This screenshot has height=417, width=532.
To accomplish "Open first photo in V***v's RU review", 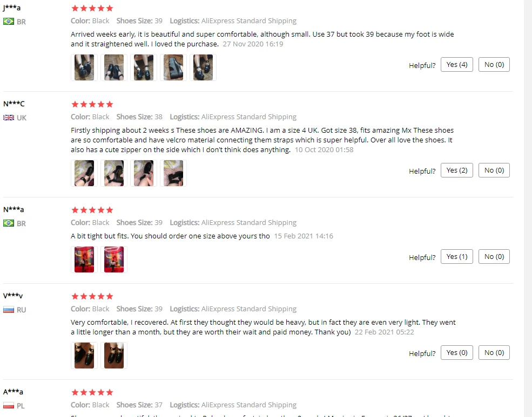I will point(84,356).
